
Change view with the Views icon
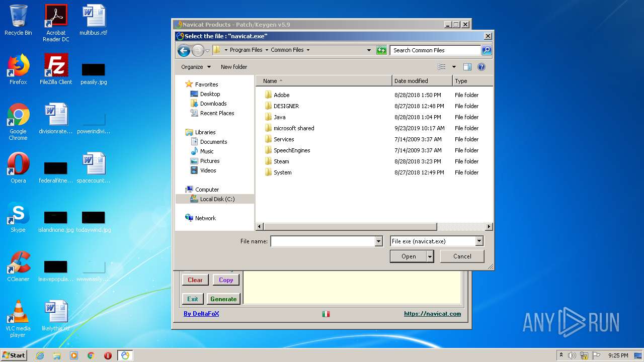(442, 67)
